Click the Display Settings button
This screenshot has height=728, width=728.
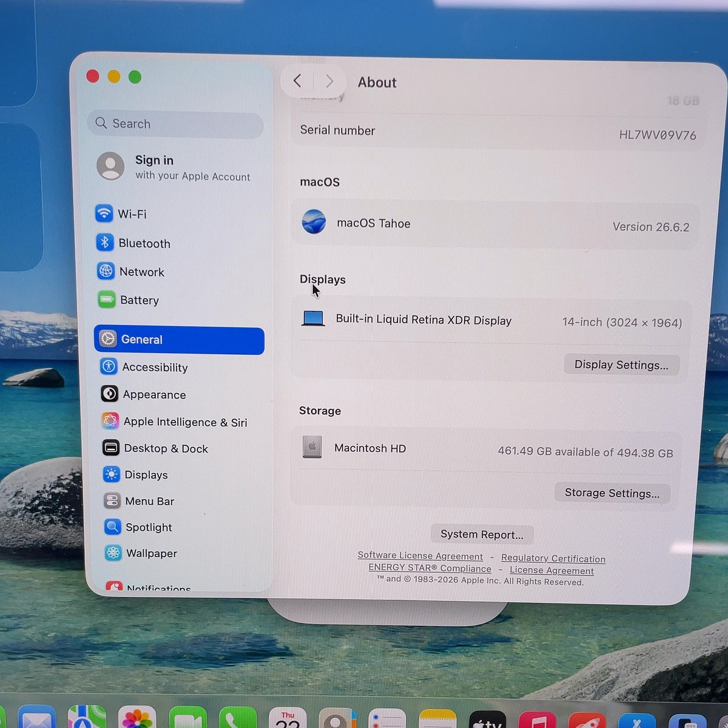tap(621, 365)
